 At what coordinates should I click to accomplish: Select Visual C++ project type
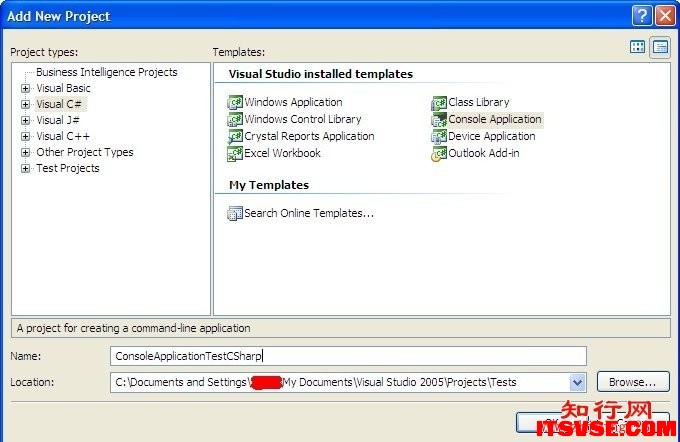(63, 136)
